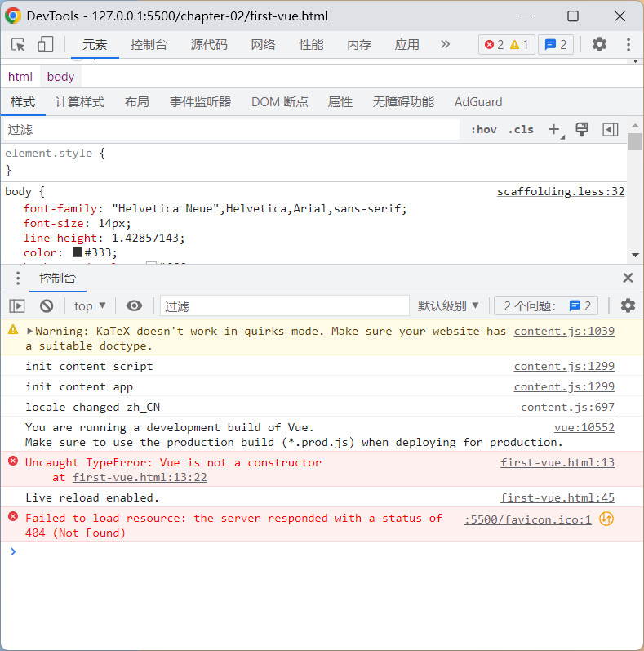Open DevTools settings gear in top toolbar
The height and width of the screenshot is (651, 644).
[599, 44]
